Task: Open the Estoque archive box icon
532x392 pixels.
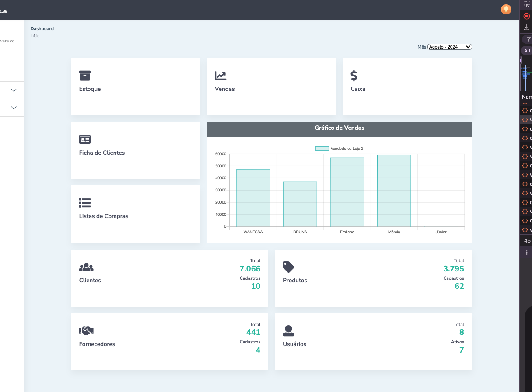Action: coord(84,76)
